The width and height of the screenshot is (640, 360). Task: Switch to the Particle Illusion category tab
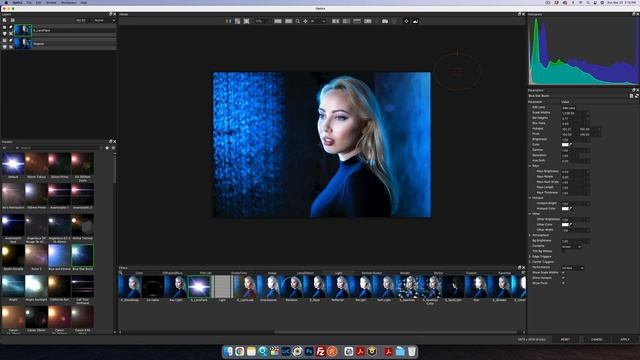coord(371,273)
